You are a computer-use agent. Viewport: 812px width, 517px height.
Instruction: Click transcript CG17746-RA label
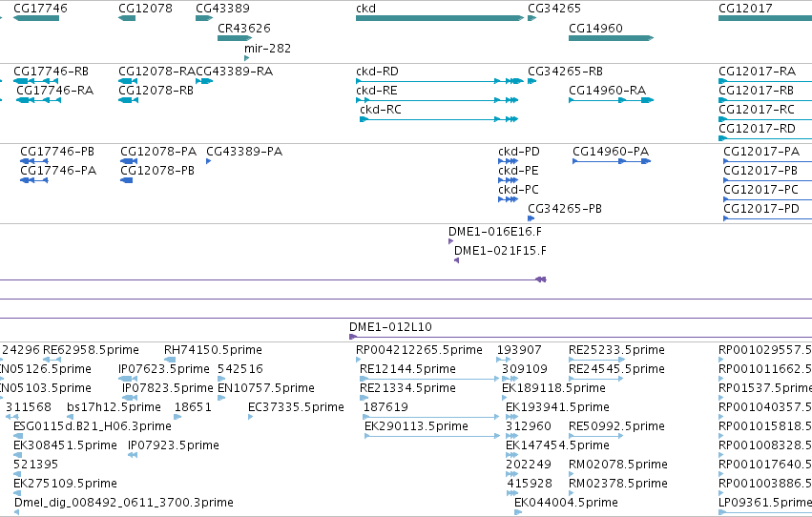pos(55,91)
